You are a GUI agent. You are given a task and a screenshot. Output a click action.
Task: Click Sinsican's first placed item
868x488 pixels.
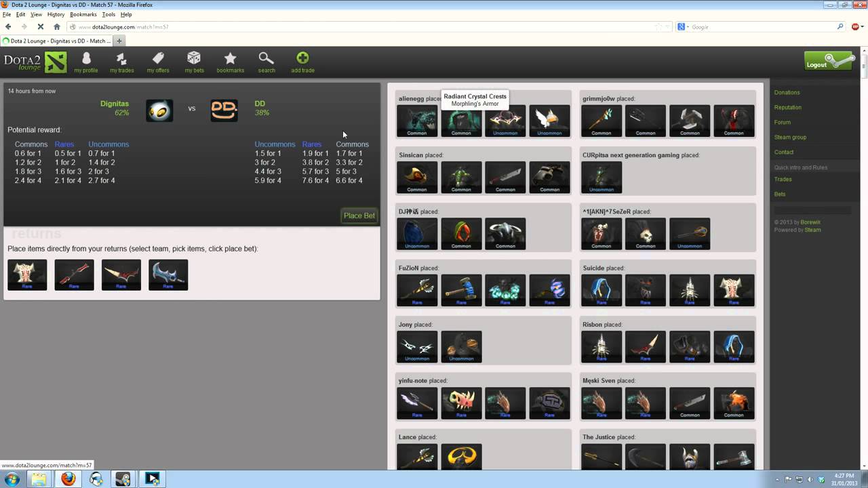point(417,177)
